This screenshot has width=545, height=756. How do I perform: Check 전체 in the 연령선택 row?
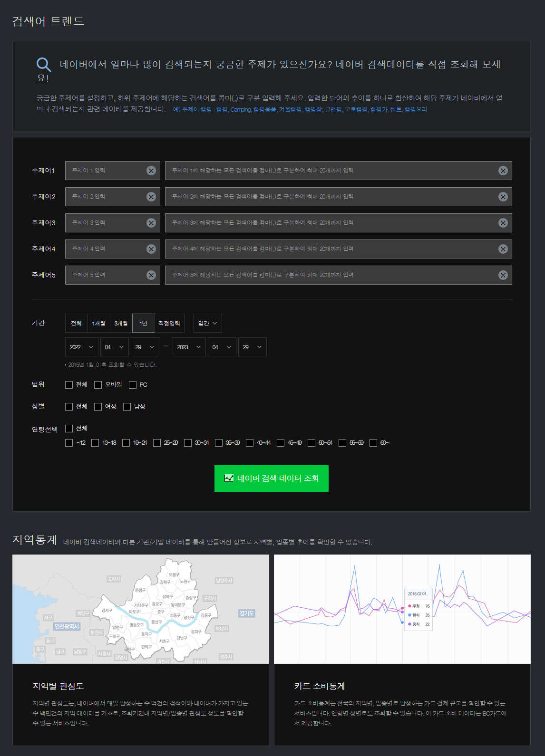pos(69,429)
